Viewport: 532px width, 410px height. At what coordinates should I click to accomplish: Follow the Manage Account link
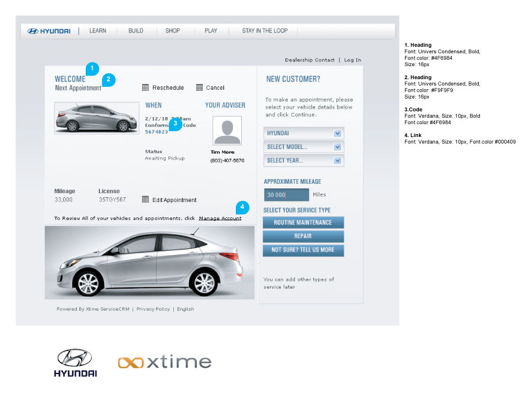coord(220,219)
